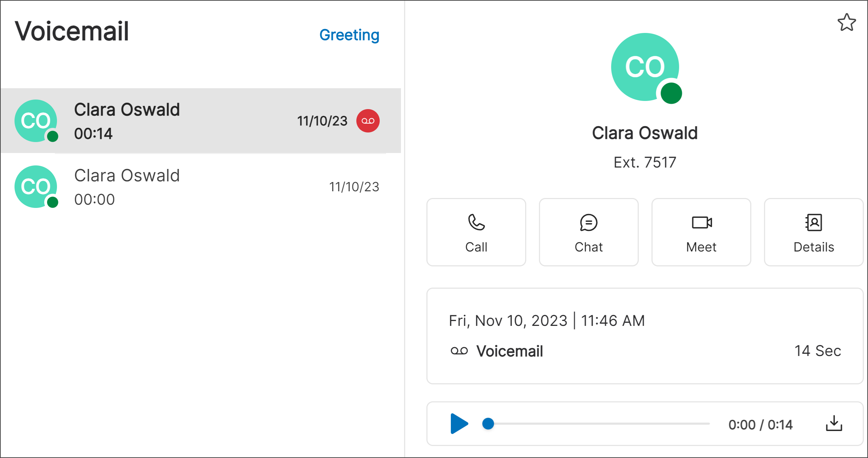Click the red unread voicemail badge

368,121
